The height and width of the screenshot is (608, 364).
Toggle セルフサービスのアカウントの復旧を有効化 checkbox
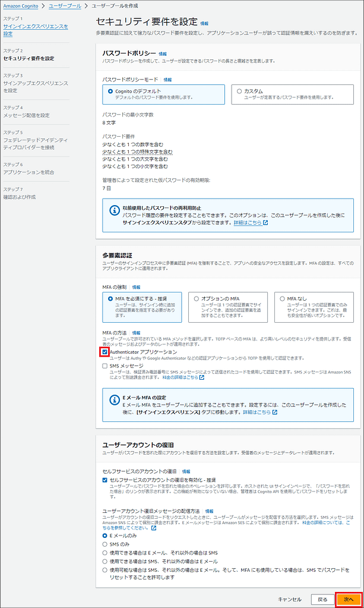(105, 479)
